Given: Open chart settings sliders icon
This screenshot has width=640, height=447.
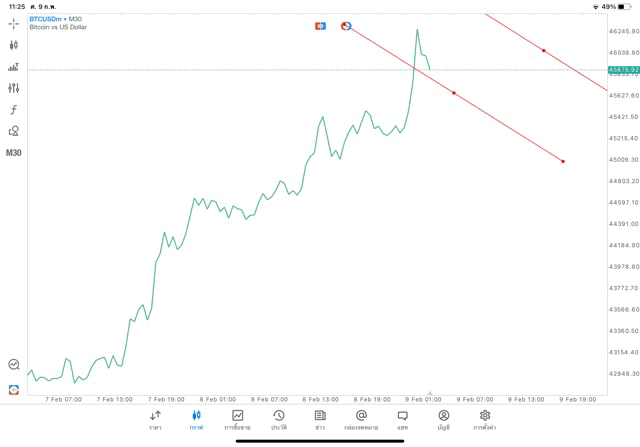Looking at the screenshot, I should [x=14, y=88].
